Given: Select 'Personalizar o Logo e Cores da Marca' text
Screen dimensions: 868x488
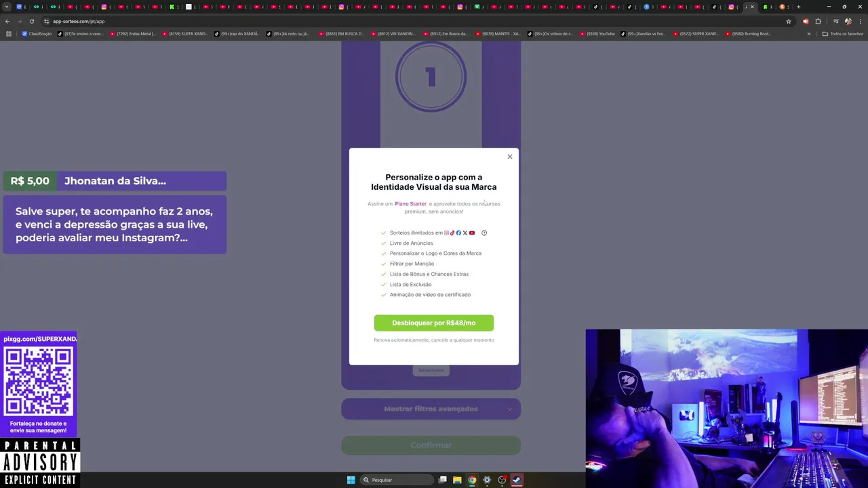Looking at the screenshot, I should pos(435,253).
